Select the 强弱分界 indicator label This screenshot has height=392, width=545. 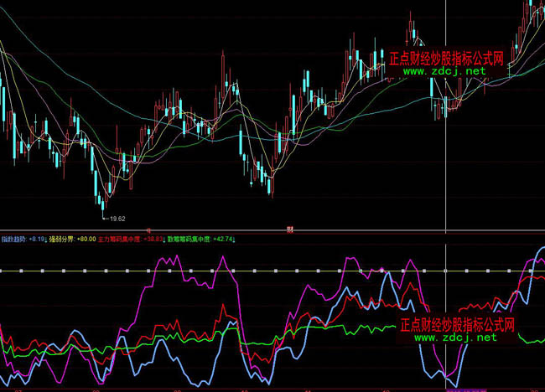click(x=61, y=240)
